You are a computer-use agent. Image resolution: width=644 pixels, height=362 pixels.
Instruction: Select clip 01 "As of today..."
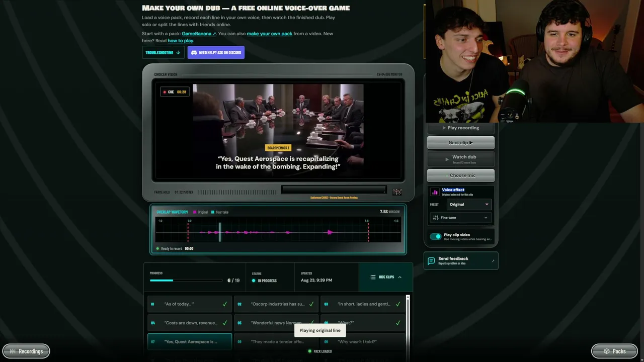[190, 304]
